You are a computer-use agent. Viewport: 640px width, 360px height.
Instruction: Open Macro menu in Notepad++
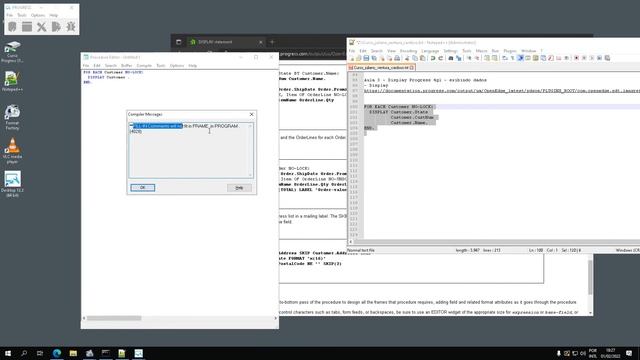(x=481, y=51)
